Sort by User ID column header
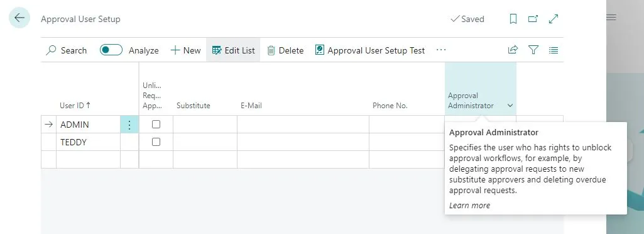644x234 pixels. coord(75,105)
